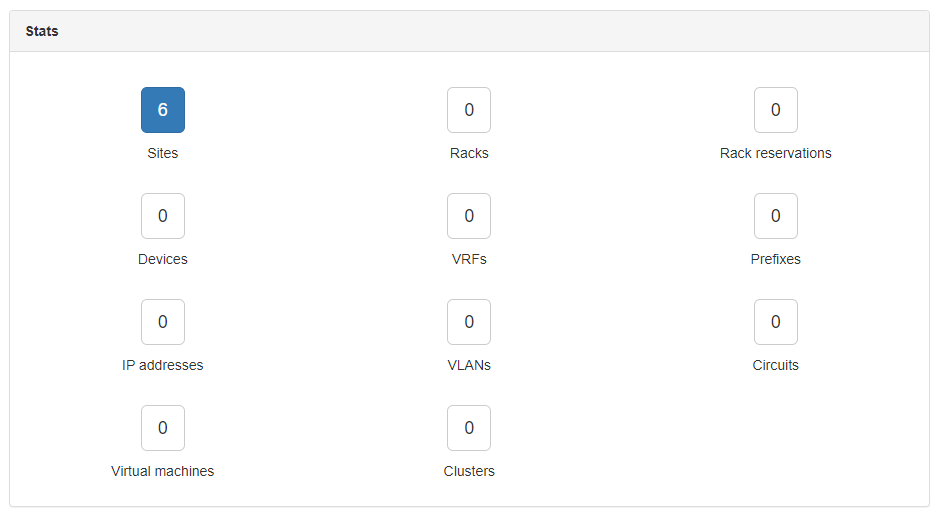Click the Devices count badge

coord(163,216)
